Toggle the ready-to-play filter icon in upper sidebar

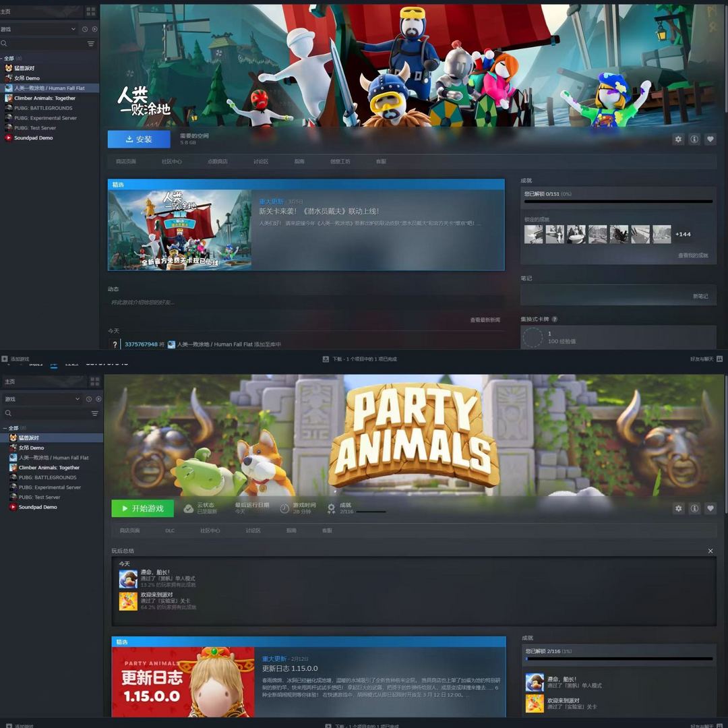[94, 30]
